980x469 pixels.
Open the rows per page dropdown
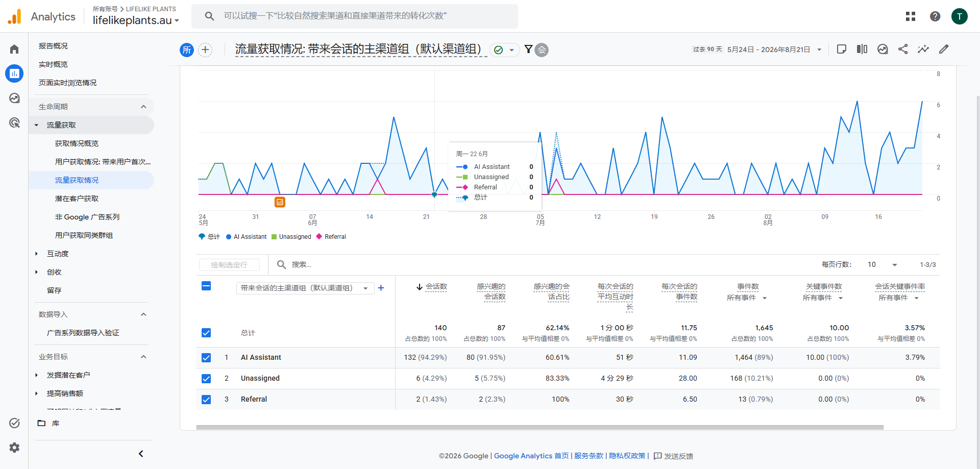[883, 264]
